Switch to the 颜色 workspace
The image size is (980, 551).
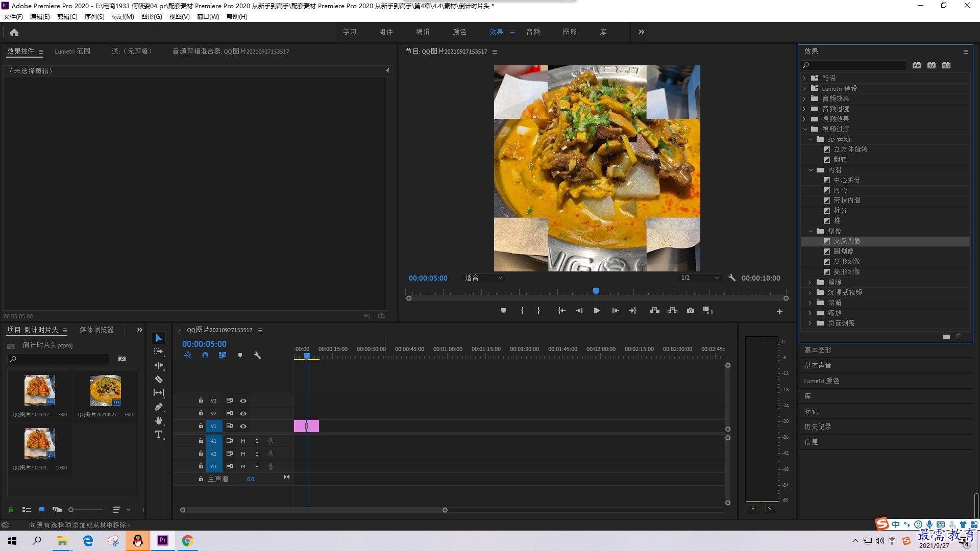tap(459, 32)
